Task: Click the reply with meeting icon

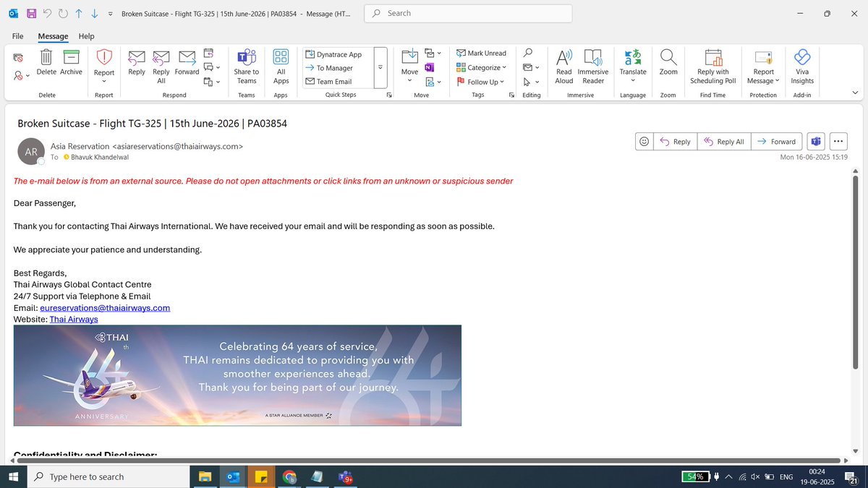Action: click(208, 53)
